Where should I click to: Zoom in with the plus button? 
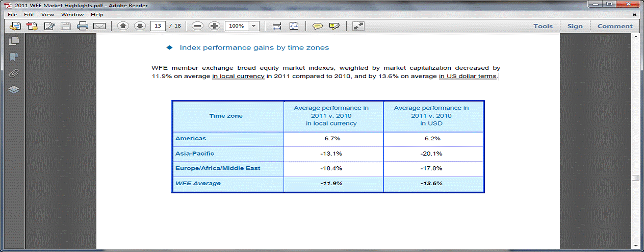214,26
